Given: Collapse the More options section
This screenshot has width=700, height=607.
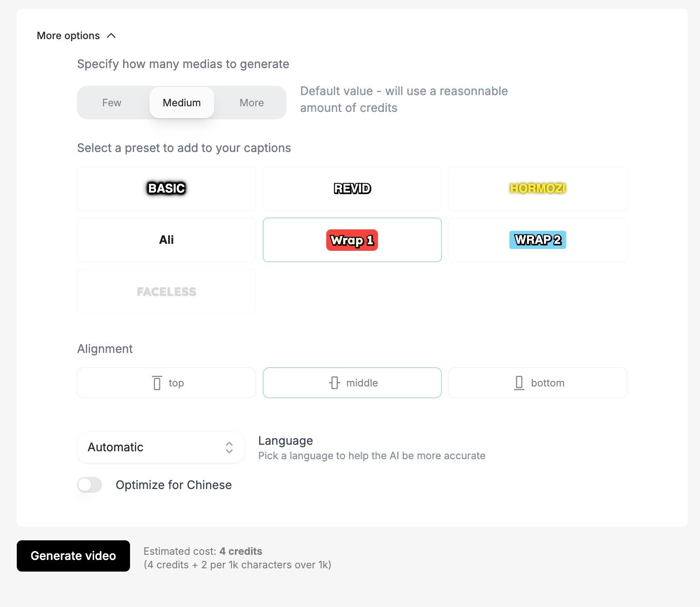Looking at the screenshot, I should (69, 36).
